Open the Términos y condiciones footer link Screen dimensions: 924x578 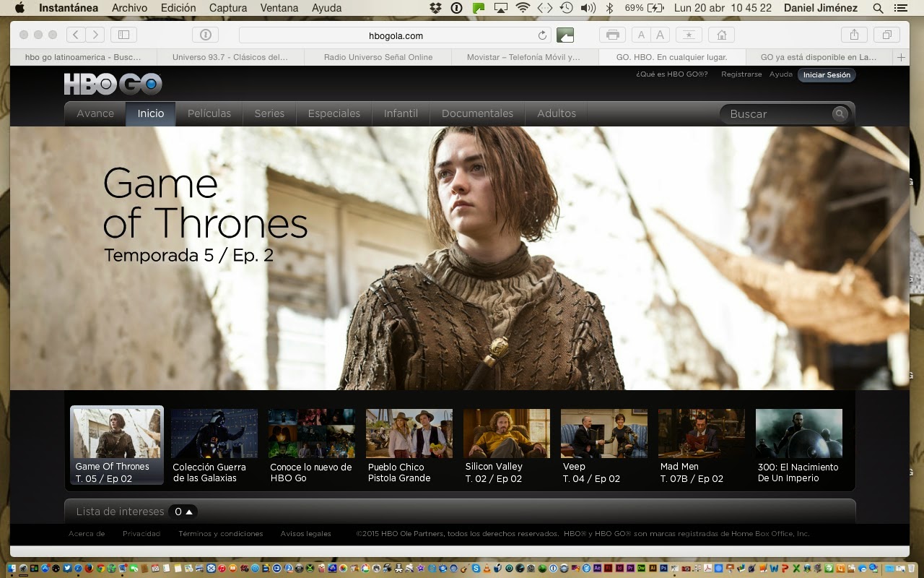(x=221, y=534)
